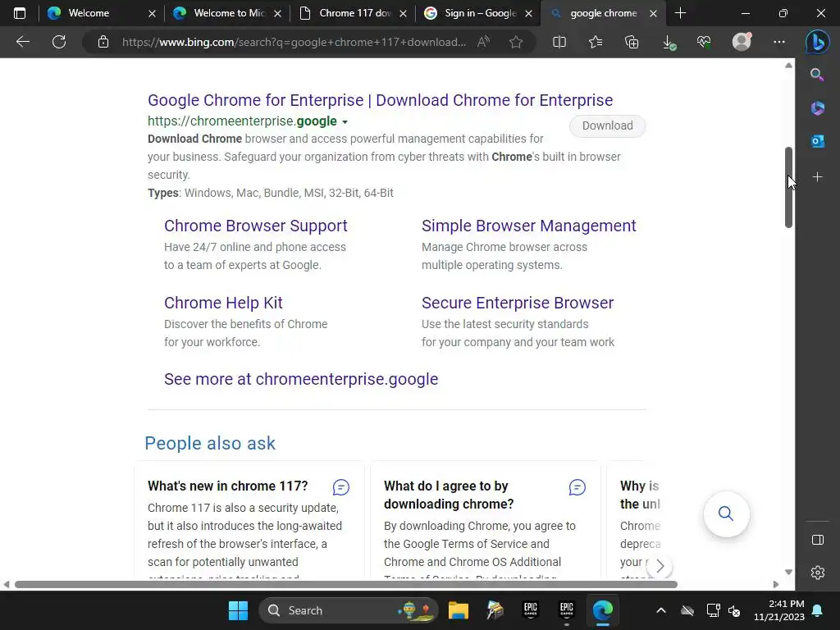The width and height of the screenshot is (840, 630).
Task: Click the Download button pill
Action: (608, 126)
